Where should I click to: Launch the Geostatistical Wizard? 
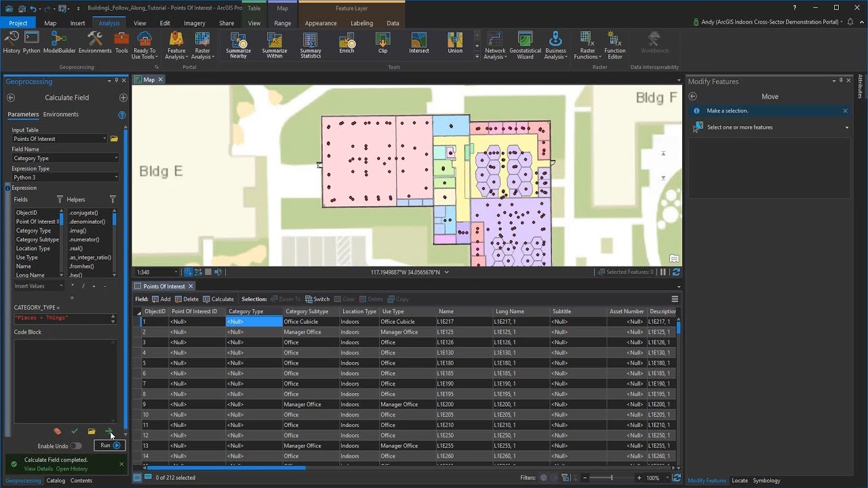coord(525,45)
